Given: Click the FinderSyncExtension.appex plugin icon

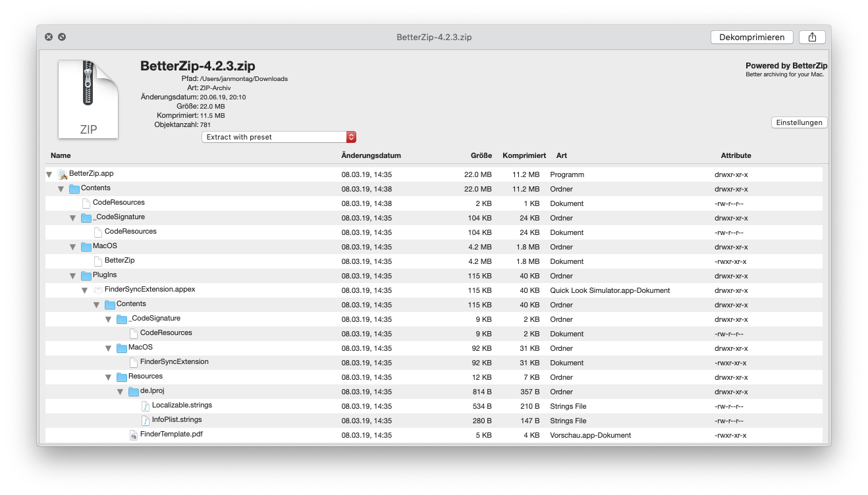Looking at the screenshot, I should 97,290.
